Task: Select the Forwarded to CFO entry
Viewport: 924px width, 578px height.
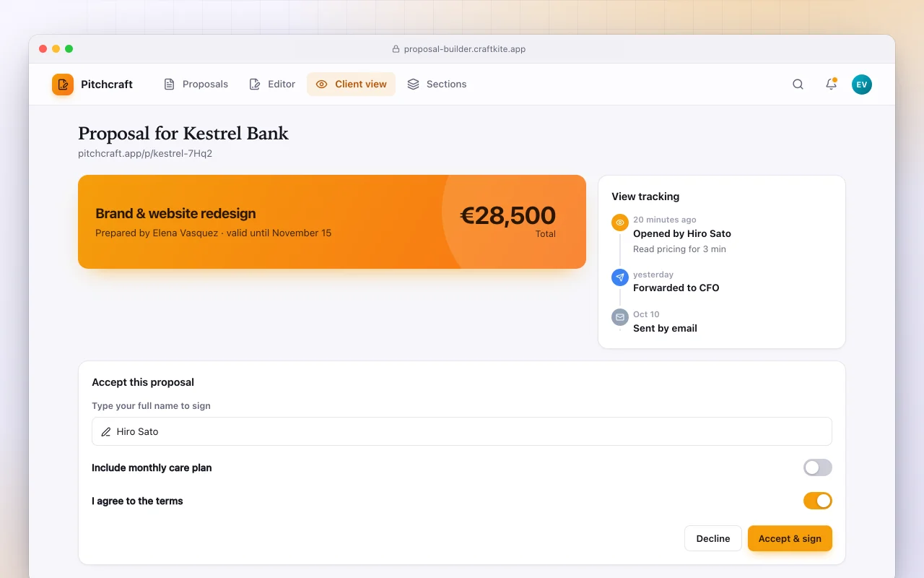Action: pyautogui.click(x=676, y=288)
